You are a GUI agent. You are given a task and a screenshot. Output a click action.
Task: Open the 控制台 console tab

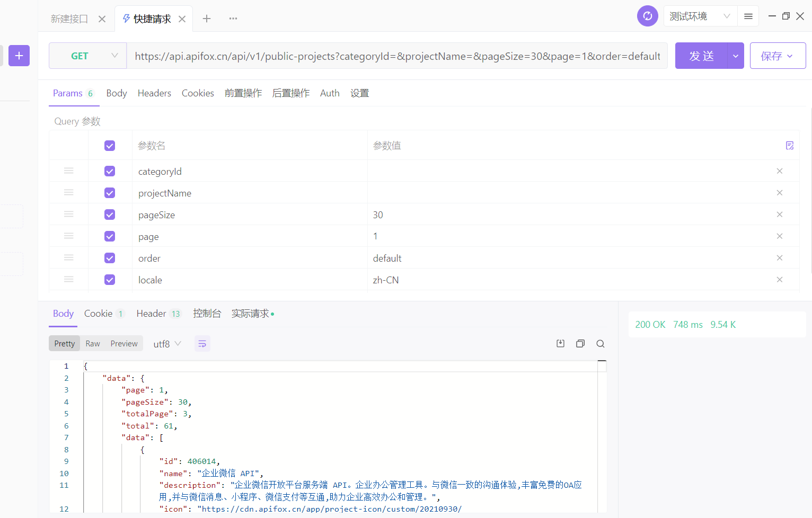(x=207, y=314)
